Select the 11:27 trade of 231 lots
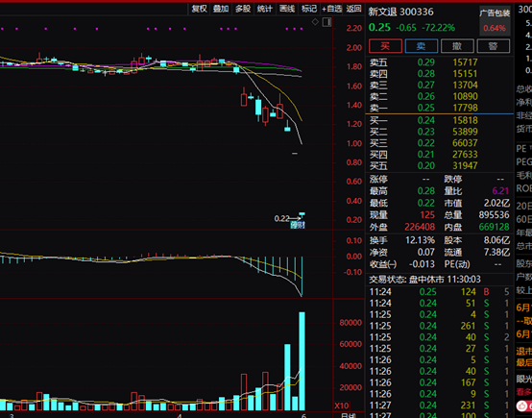The height and width of the screenshot is (418, 532). [440, 406]
